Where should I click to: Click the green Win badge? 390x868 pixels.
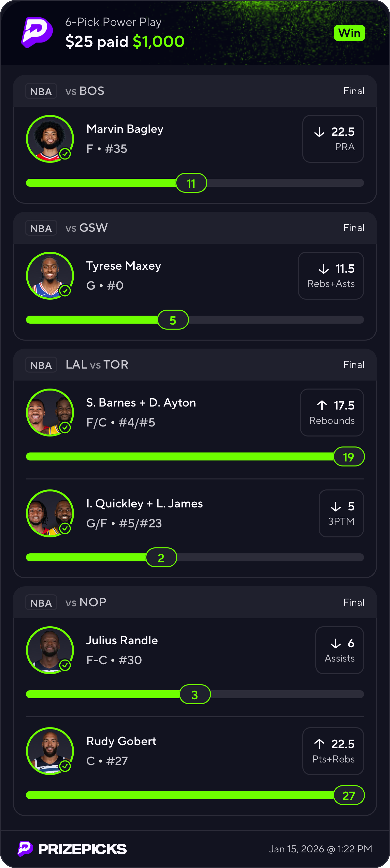(349, 33)
